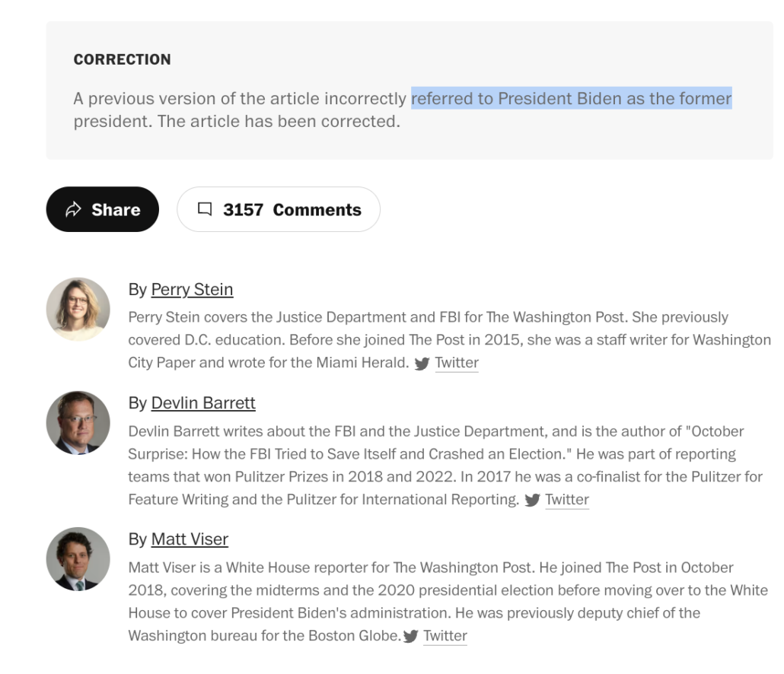Click Perry Stein's bio paragraph

point(450,340)
